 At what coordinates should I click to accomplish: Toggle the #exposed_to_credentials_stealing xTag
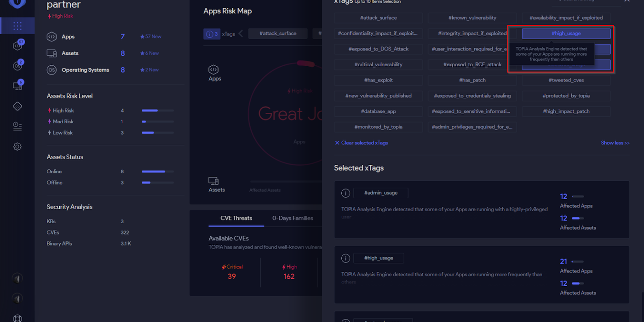coord(472,96)
